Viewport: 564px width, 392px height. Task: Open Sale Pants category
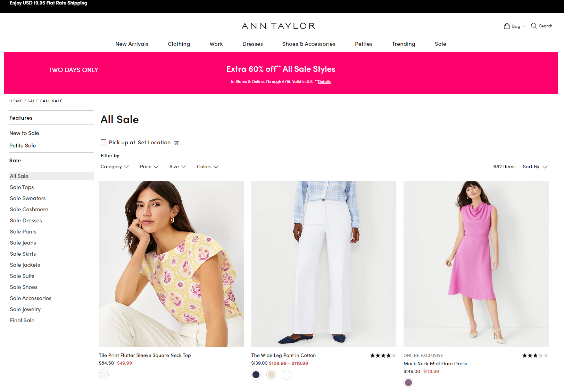click(23, 232)
